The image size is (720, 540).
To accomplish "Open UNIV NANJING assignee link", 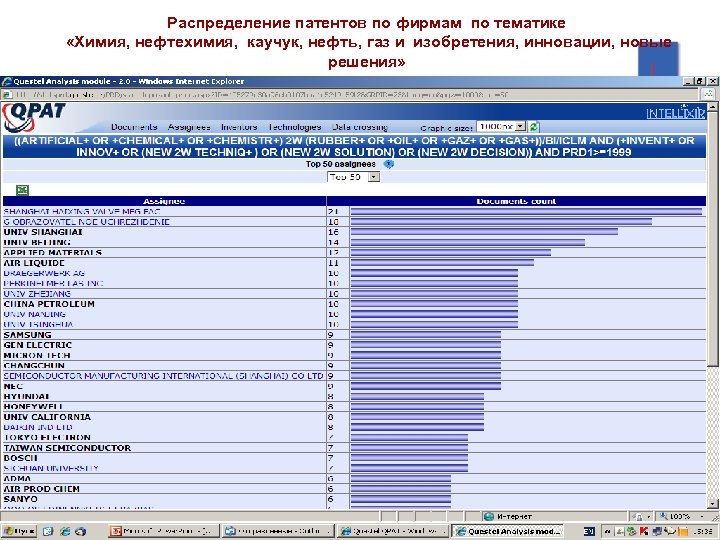I will tap(34, 314).
